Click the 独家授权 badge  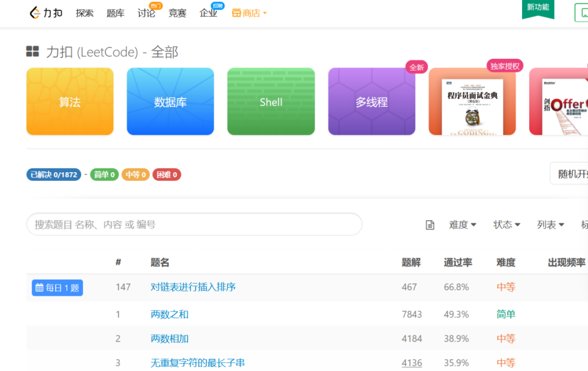(x=505, y=66)
